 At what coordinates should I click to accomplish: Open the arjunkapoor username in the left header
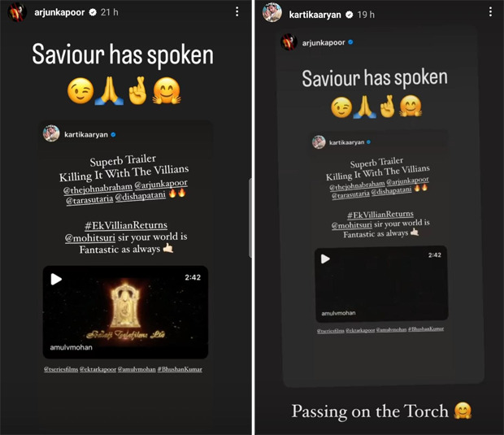click(x=59, y=12)
